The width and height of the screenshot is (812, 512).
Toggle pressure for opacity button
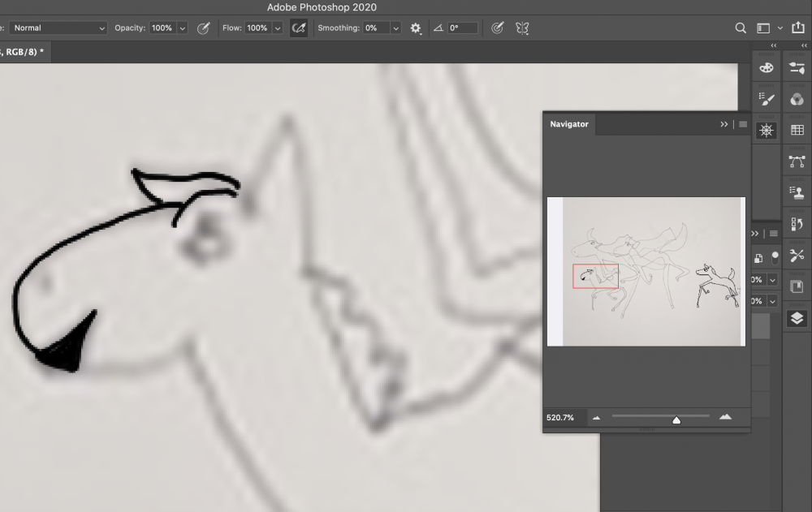[x=204, y=28]
